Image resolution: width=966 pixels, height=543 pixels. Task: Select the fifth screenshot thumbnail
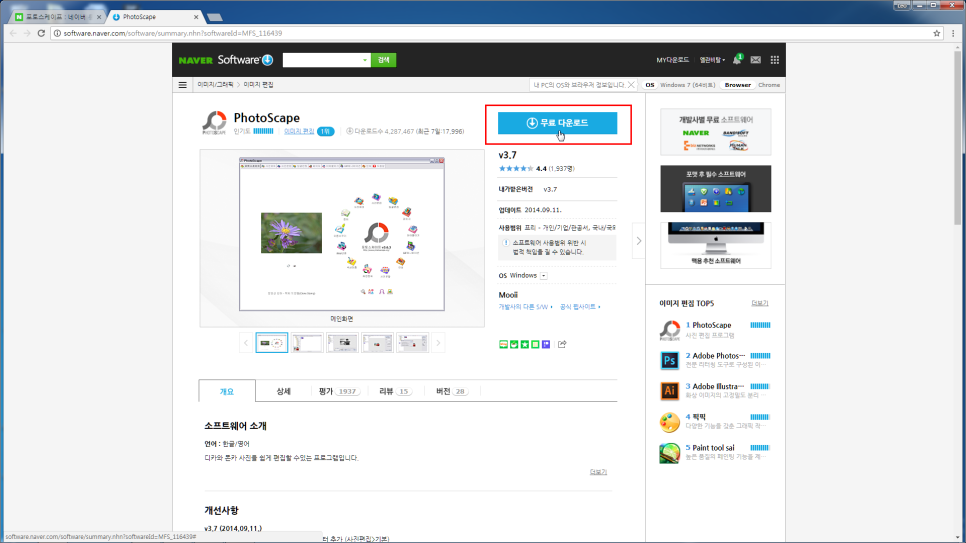coord(412,343)
